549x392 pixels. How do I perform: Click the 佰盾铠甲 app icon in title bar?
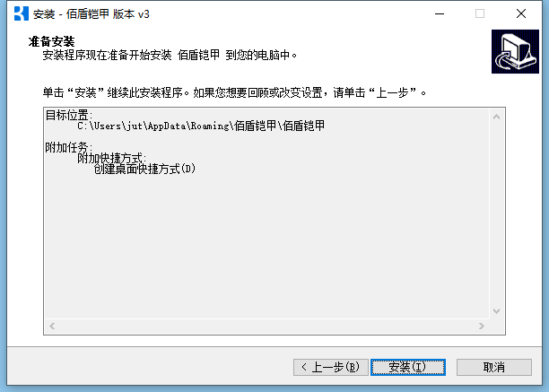click(x=21, y=13)
